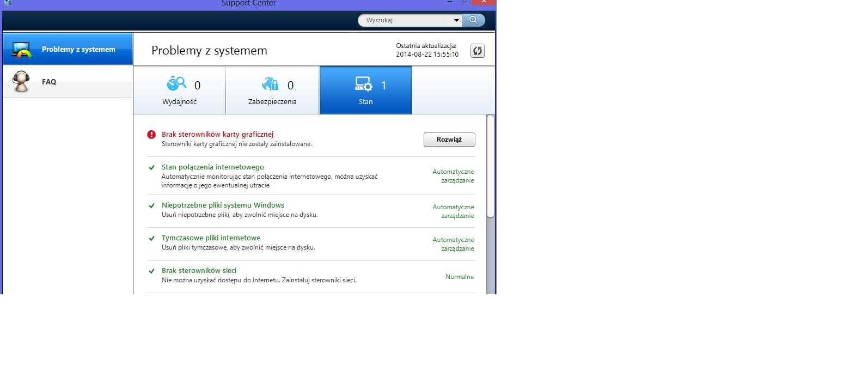868x388 pixels.
Task: Select Problemy z systemem in sidebar
Action: point(68,49)
